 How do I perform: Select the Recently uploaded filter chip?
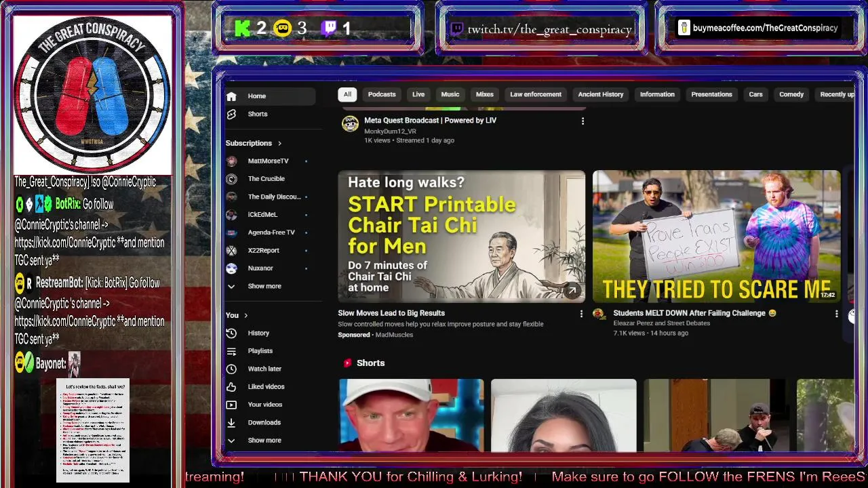pyautogui.click(x=835, y=95)
